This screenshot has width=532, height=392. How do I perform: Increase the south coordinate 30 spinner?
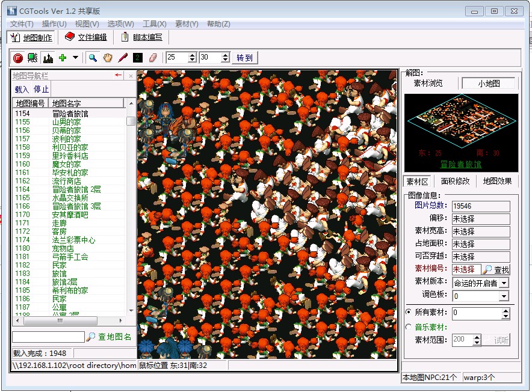[225, 55]
